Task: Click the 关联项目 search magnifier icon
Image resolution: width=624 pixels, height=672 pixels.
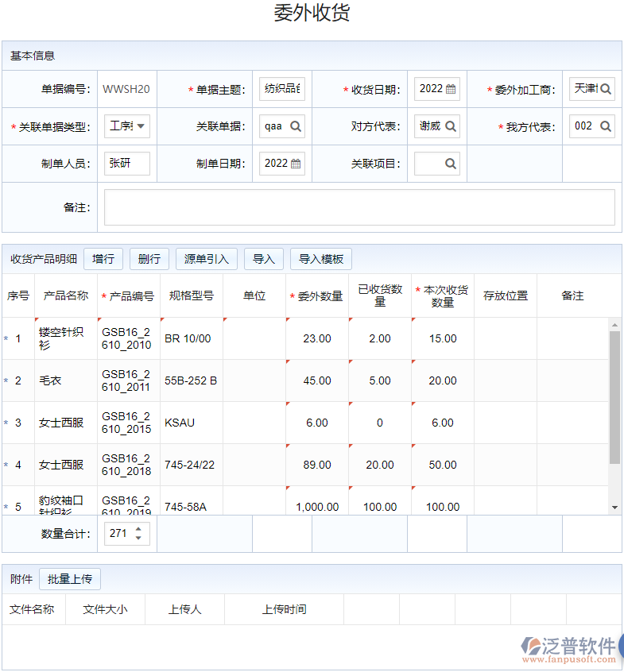Action: pos(451,164)
